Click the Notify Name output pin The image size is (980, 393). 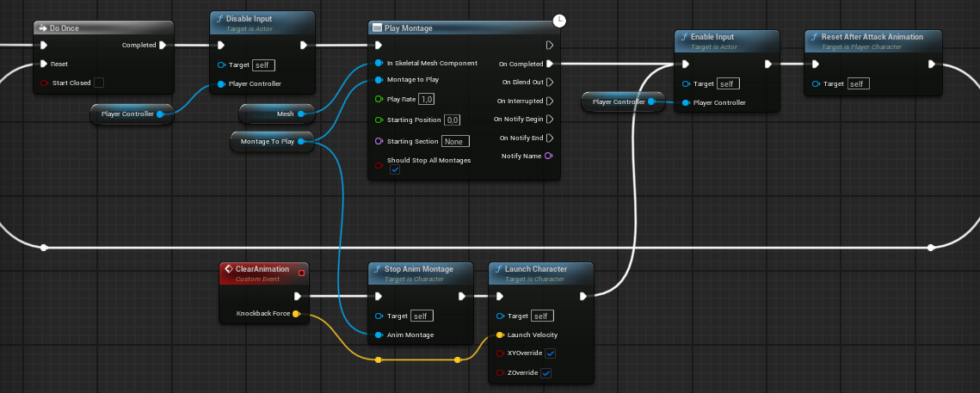[549, 156]
